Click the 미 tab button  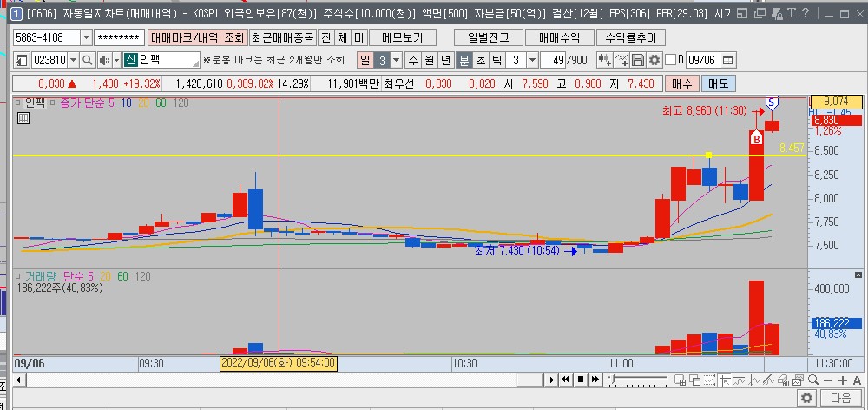pos(358,37)
